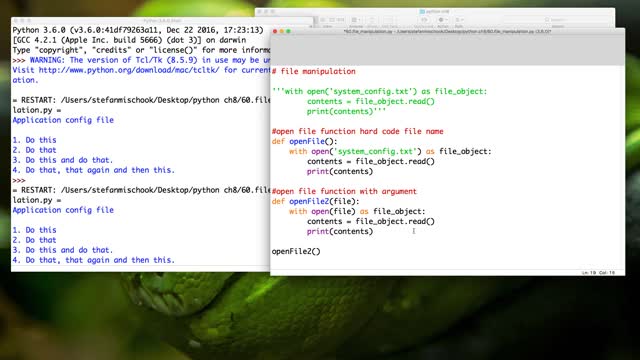Click the first '3. Do this and do that.' output

point(62,160)
